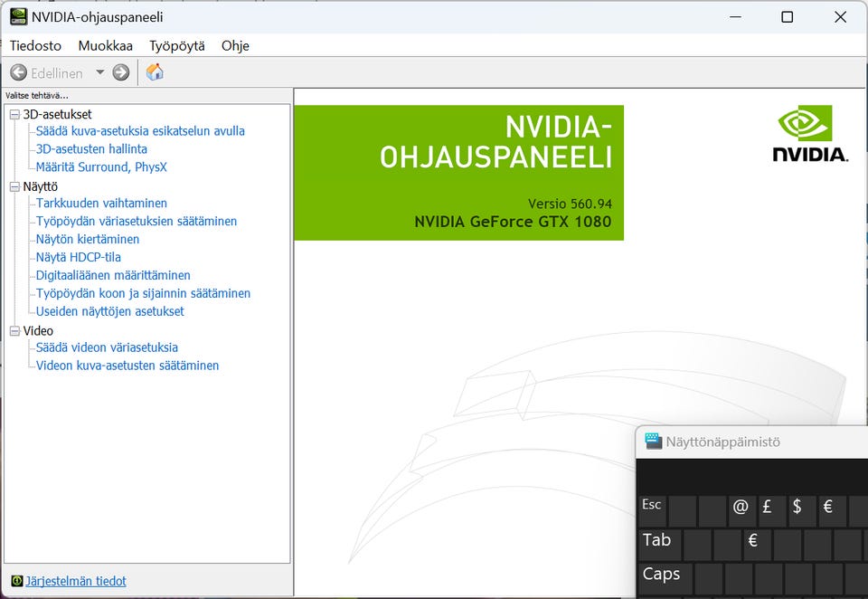Go back with the Edellinen arrow

coord(18,72)
